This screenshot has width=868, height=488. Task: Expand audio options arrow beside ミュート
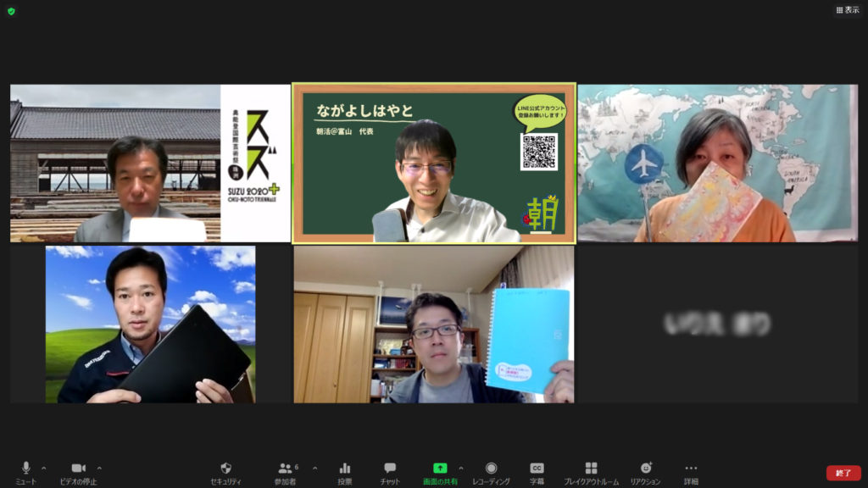[44, 468]
